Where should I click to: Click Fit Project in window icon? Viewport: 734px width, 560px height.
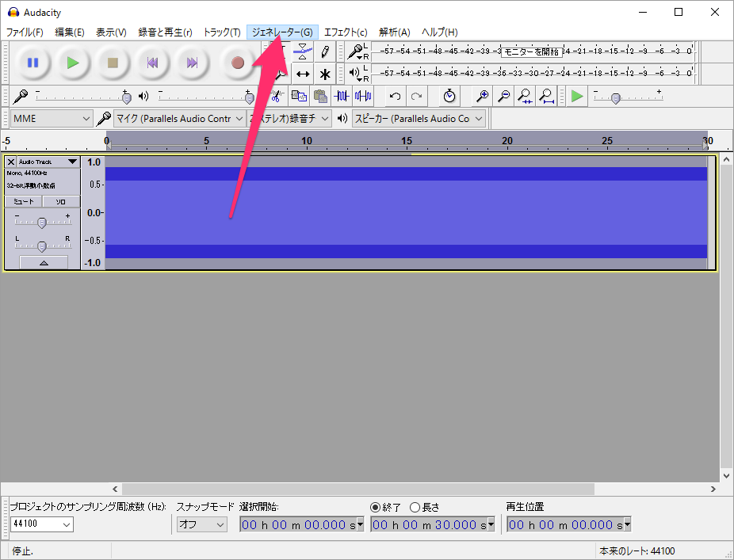tap(546, 97)
